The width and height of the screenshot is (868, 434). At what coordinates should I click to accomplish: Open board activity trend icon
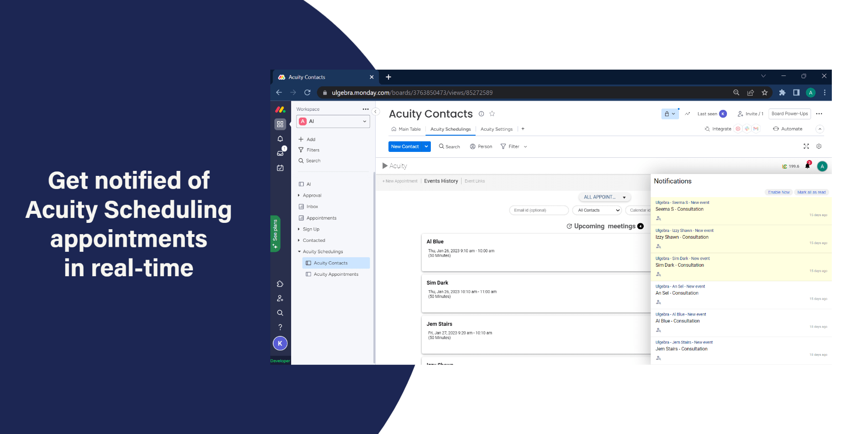coord(688,114)
